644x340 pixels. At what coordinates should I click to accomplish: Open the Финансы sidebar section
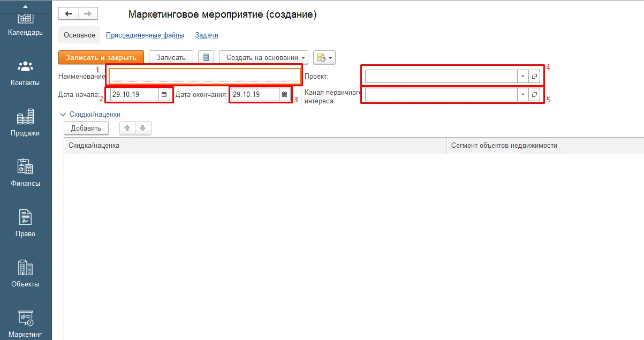click(x=25, y=173)
